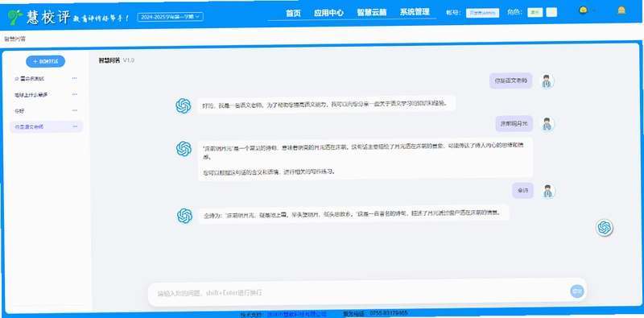Click the AI icon beside the 全诗为 reply
The width and height of the screenshot is (644, 318).
[185, 216]
